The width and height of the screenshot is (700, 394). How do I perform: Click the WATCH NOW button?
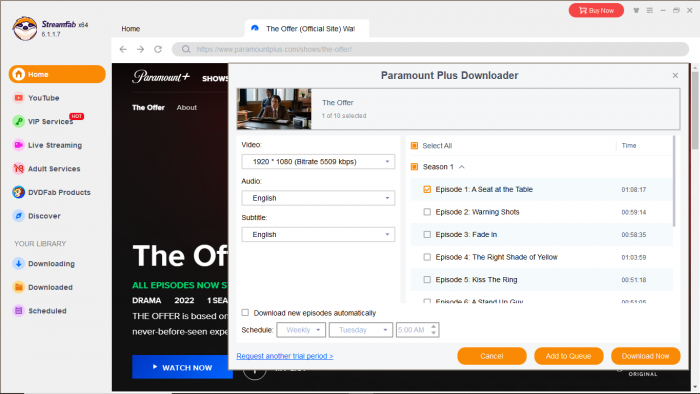point(183,367)
